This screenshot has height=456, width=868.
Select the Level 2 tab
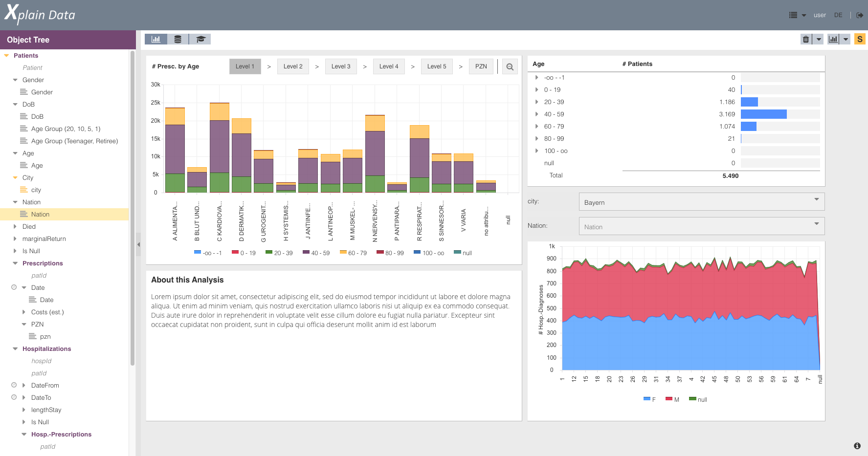pos(293,66)
